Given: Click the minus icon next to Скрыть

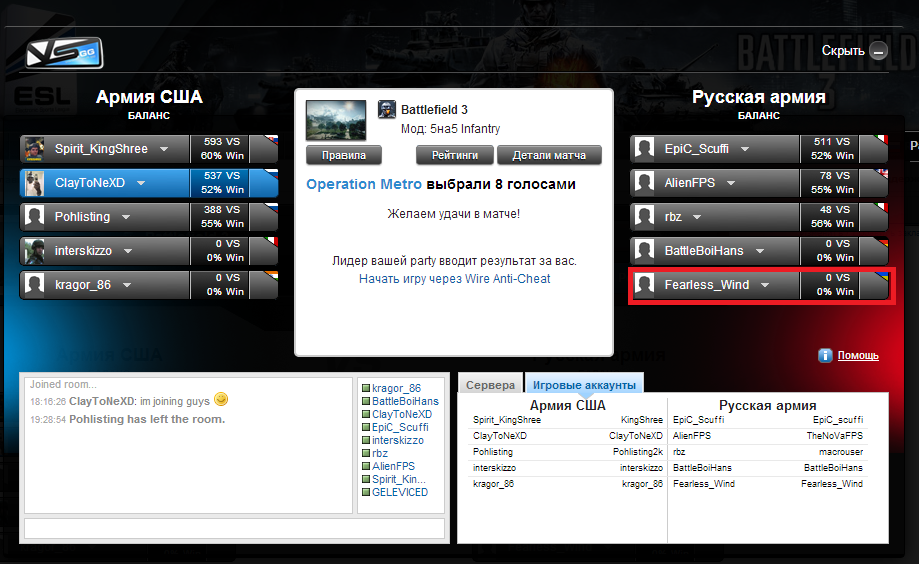Looking at the screenshot, I should coord(878,52).
